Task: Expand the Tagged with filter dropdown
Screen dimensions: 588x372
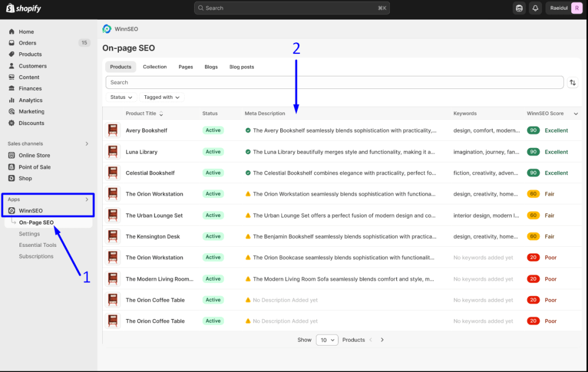Action: [161, 97]
